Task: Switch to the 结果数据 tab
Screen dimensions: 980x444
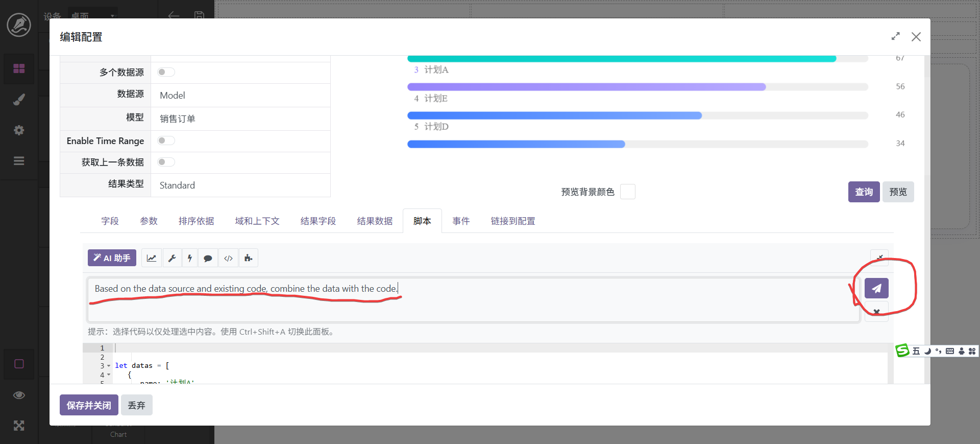Action: pos(375,221)
